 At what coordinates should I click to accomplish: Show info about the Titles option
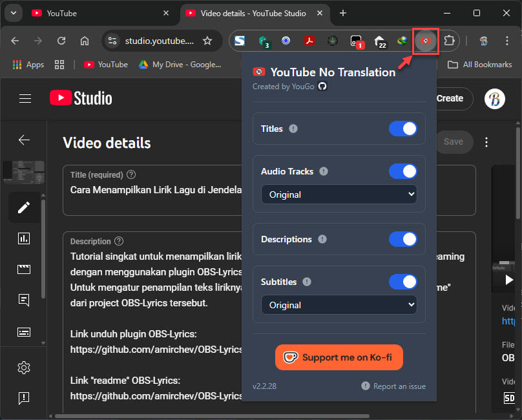coord(293,129)
